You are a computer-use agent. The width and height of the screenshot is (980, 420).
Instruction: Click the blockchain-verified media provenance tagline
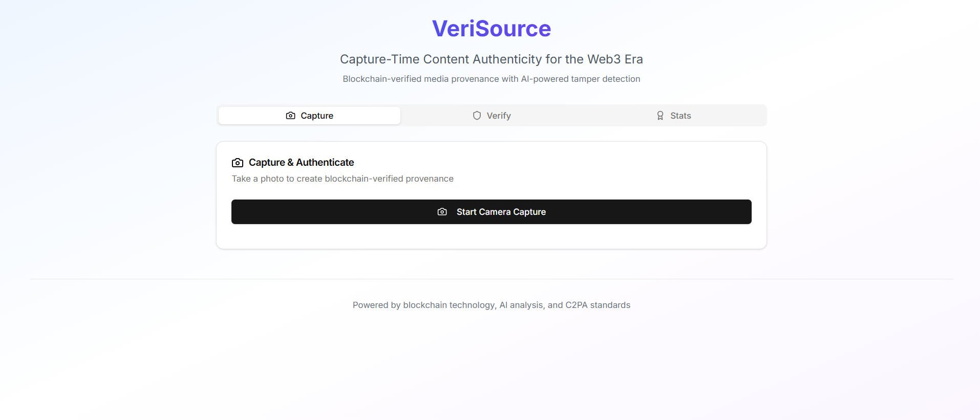pos(492,79)
